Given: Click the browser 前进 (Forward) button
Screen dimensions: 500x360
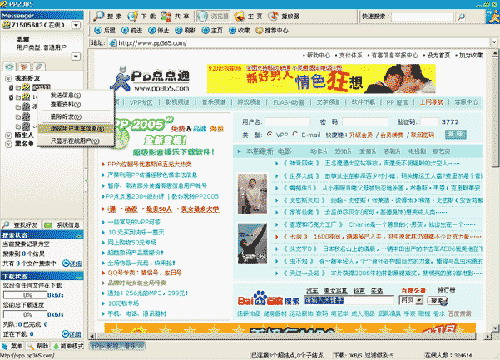Looking at the screenshot, I should [x=131, y=30].
